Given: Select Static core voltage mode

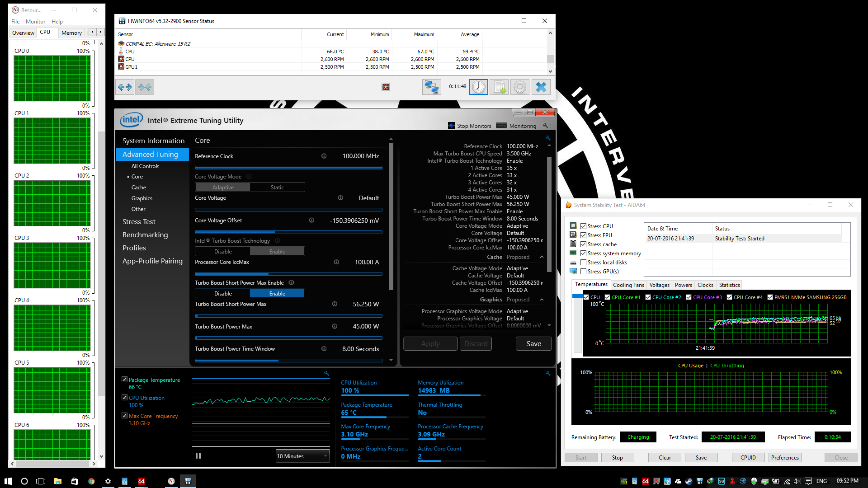Looking at the screenshot, I should 277,188.
